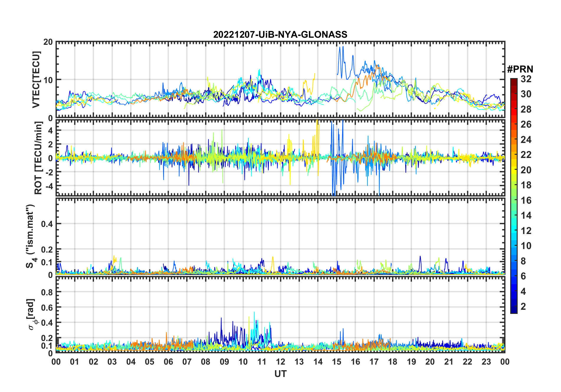Viewport: 561px width, 392px height.
Task: Click the colorbar tick label 26
Action: tap(526, 124)
